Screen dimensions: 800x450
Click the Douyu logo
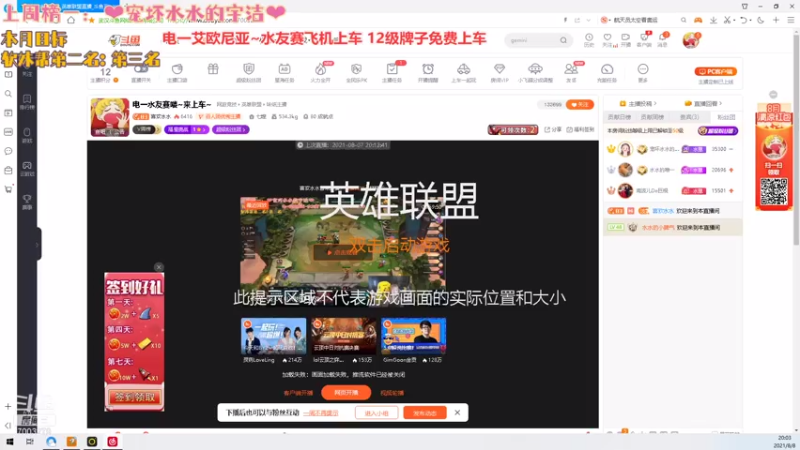point(124,40)
